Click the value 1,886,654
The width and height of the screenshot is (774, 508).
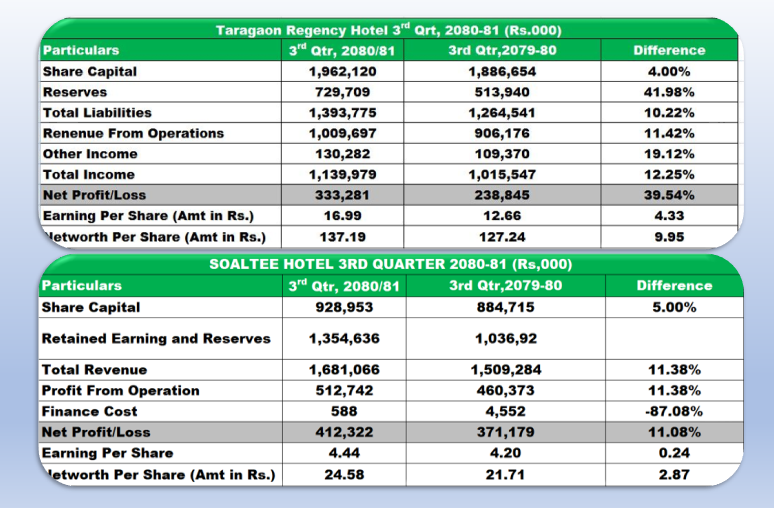(502, 72)
